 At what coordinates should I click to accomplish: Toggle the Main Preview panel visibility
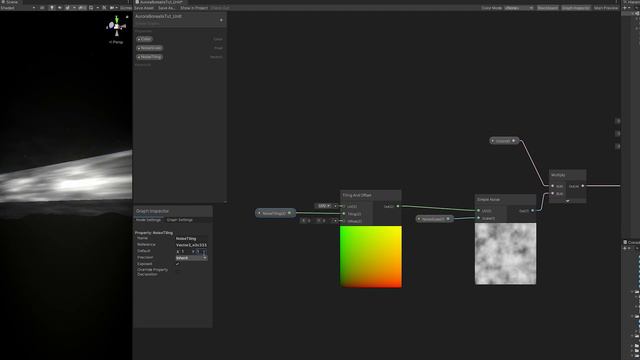(606, 8)
